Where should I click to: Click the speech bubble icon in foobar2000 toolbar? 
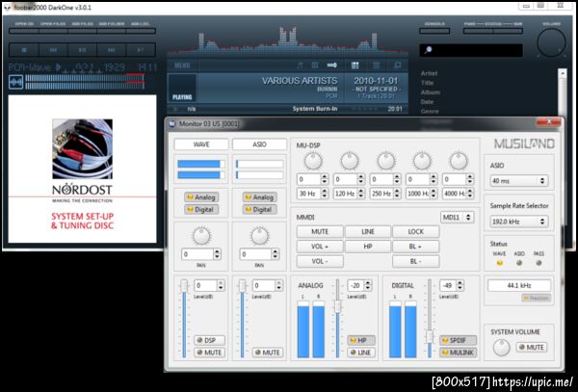point(397,65)
